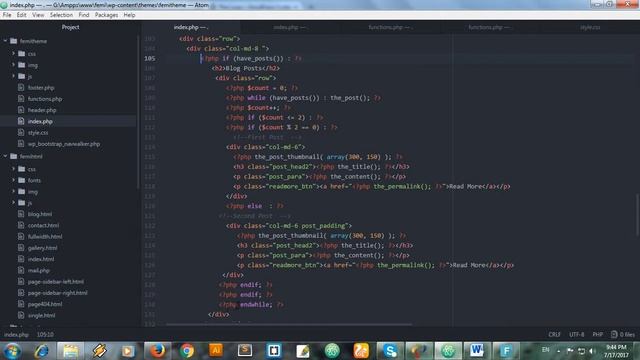Click the fonts folder icon

click(x=22, y=180)
